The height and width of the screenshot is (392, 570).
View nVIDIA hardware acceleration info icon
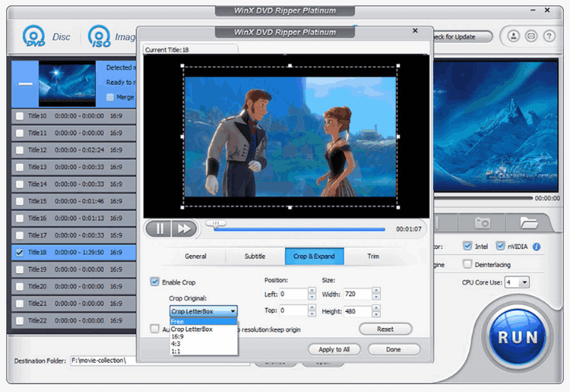tap(537, 247)
